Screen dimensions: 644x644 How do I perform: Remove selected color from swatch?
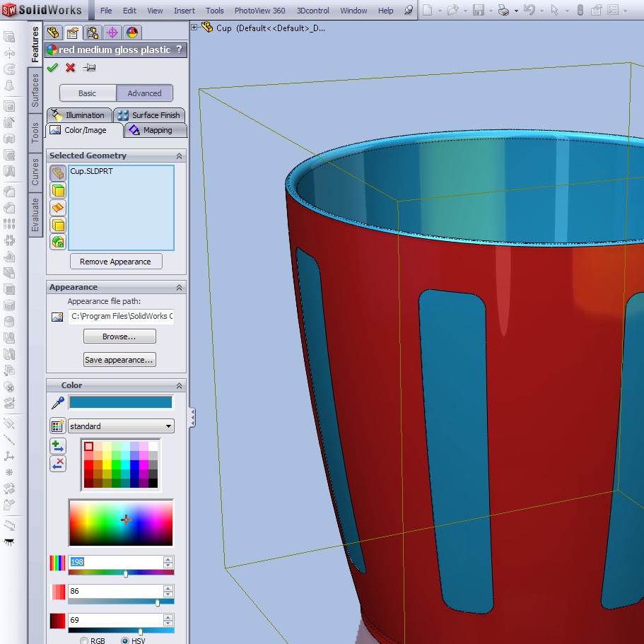[x=57, y=464]
